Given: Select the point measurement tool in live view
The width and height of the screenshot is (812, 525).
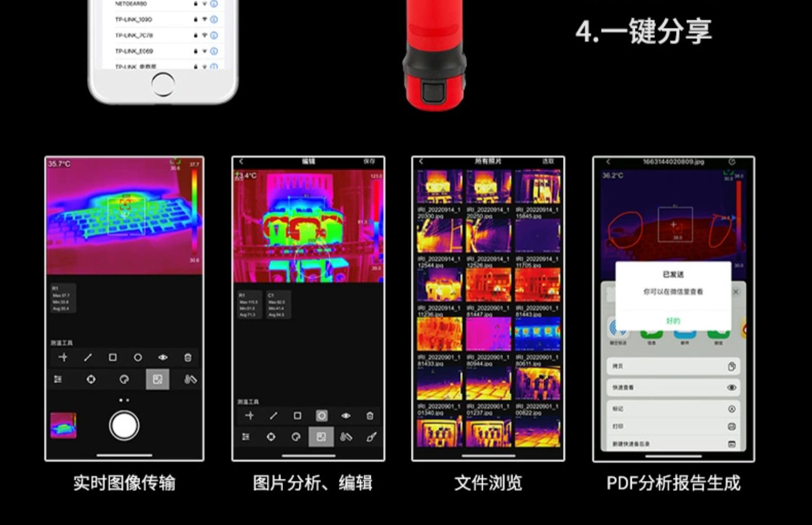Looking at the screenshot, I should tap(63, 357).
